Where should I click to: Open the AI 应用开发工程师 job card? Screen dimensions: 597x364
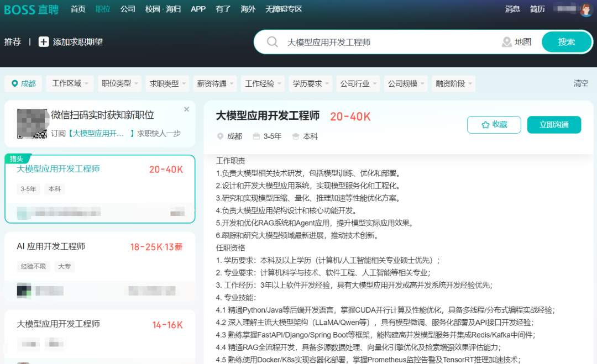[99, 267]
